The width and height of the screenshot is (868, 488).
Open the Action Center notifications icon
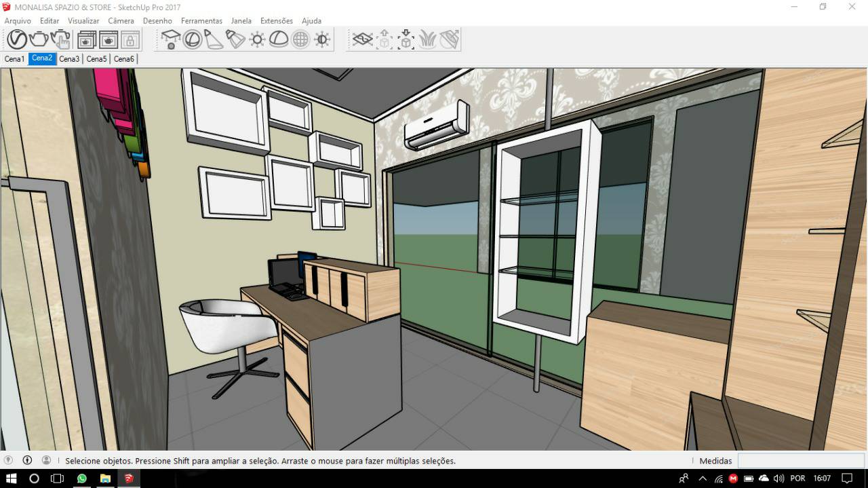847,478
